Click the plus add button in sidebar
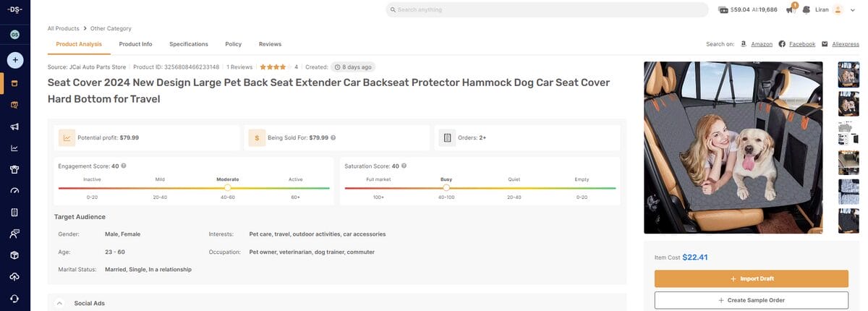The width and height of the screenshot is (868, 311). (14, 60)
